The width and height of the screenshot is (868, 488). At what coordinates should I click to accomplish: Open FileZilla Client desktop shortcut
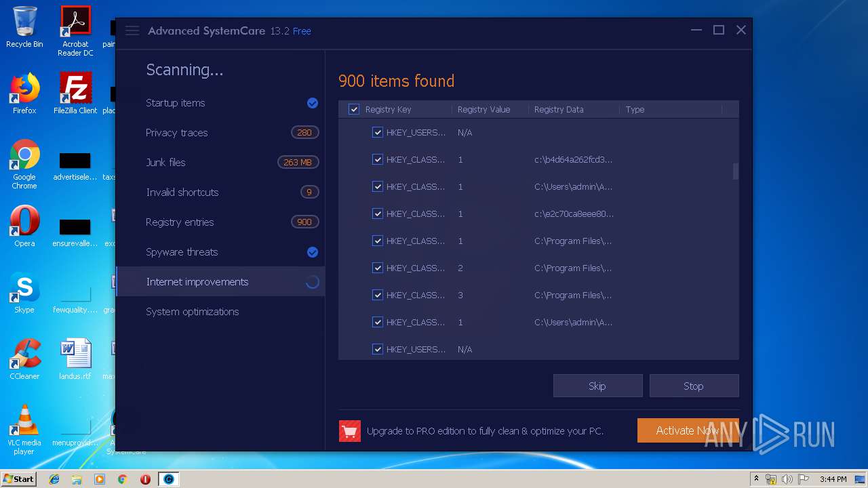(x=75, y=94)
